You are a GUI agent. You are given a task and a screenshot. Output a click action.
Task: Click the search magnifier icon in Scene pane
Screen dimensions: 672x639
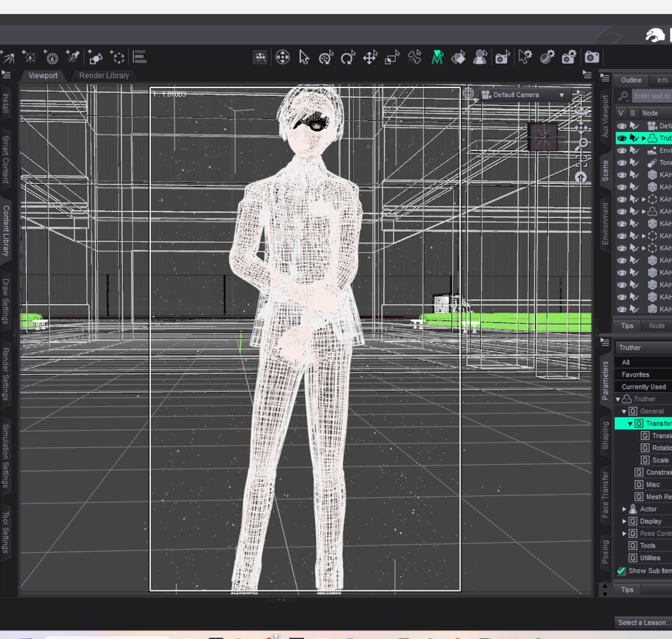coord(623,96)
